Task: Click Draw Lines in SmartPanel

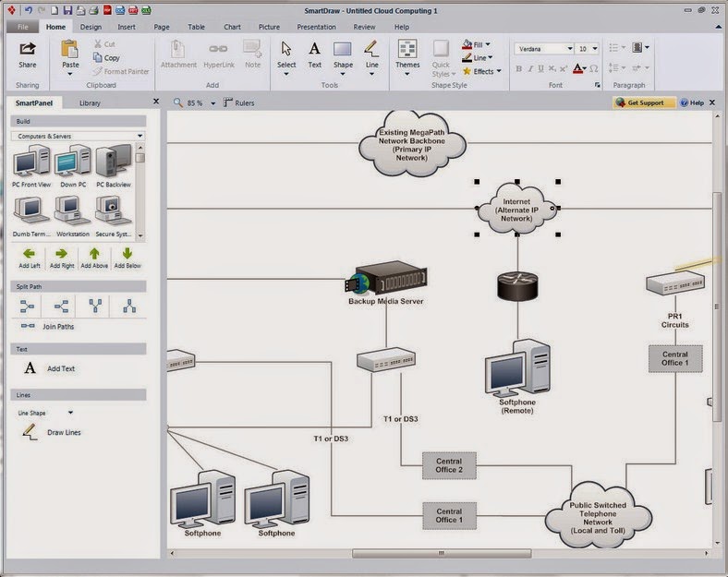Action: [51, 432]
